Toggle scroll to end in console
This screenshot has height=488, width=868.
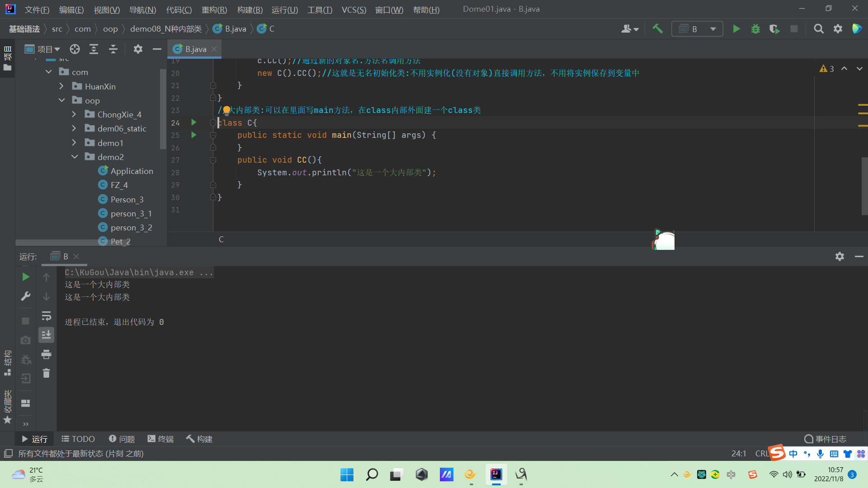tap(46, 335)
